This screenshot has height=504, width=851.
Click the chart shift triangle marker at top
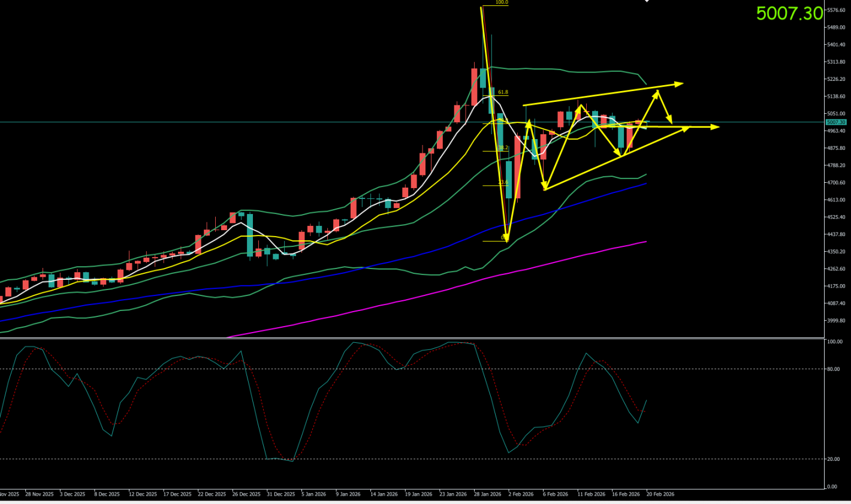tap(647, 1)
